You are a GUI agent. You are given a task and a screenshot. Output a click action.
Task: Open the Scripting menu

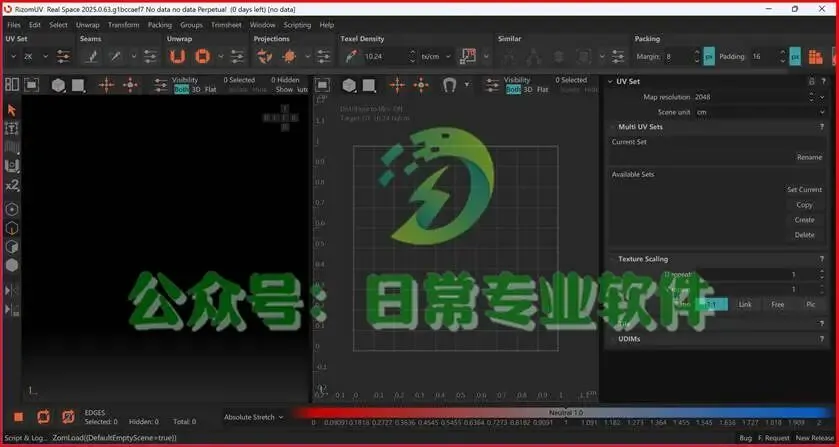[297, 25]
